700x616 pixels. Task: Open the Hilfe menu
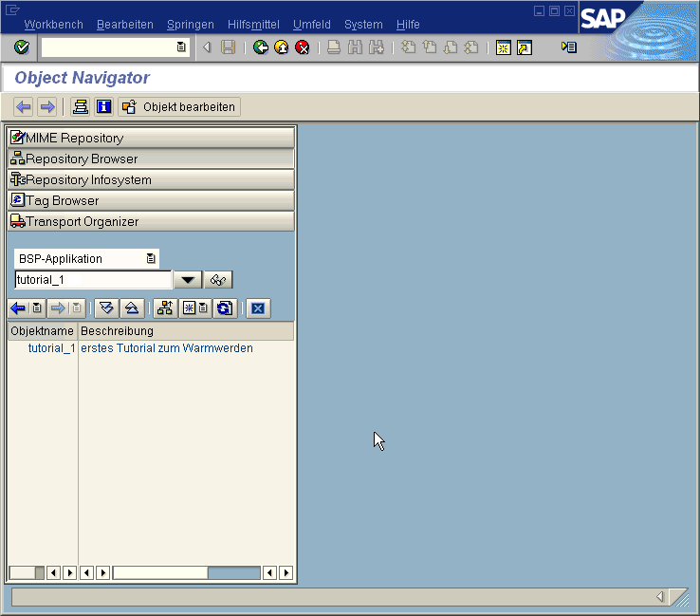[x=408, y=24]
